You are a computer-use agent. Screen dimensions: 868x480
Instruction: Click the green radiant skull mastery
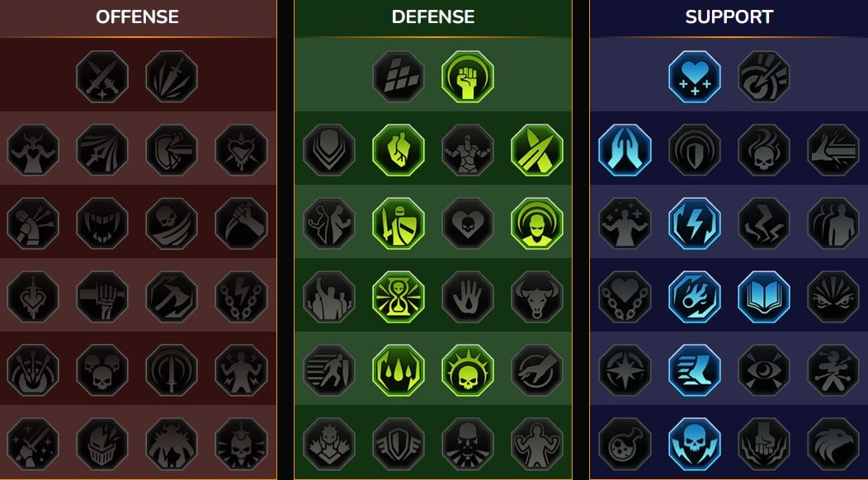coord(468,370)
